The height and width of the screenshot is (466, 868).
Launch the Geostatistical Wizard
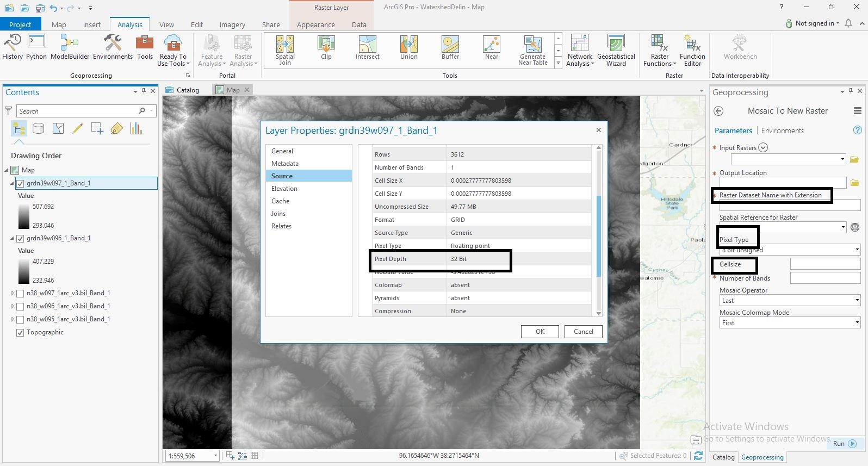pyautogui.click(x=616, y=50)
